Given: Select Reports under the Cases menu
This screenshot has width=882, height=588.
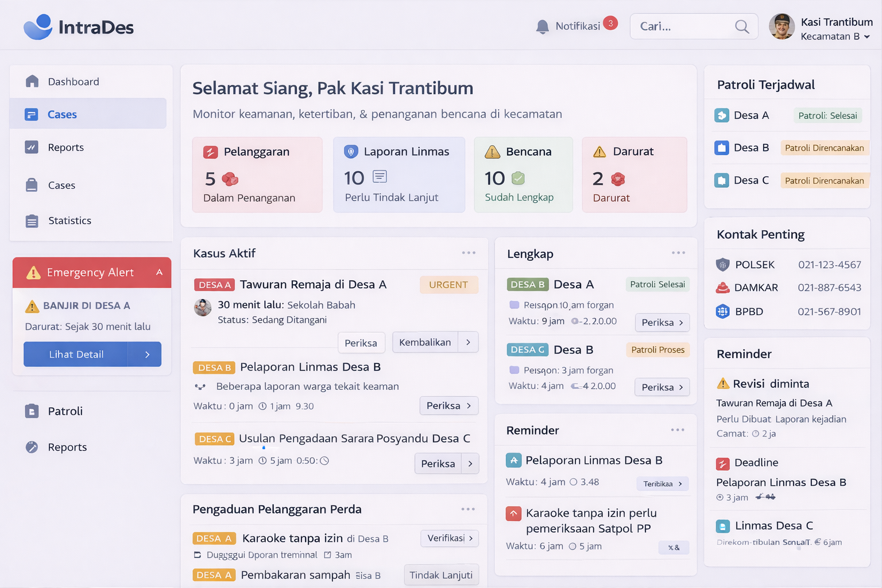Looking at the screenshot, I should point(65,148).
